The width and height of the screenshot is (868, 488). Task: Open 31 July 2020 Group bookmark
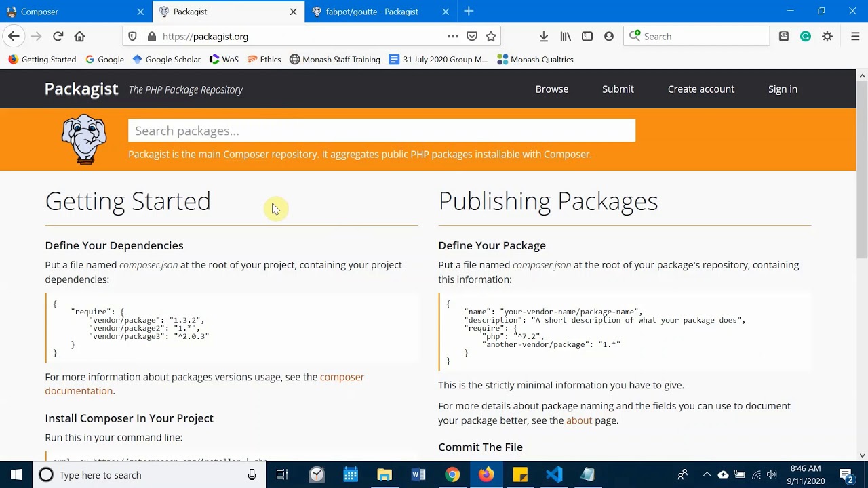pos(439,60)
